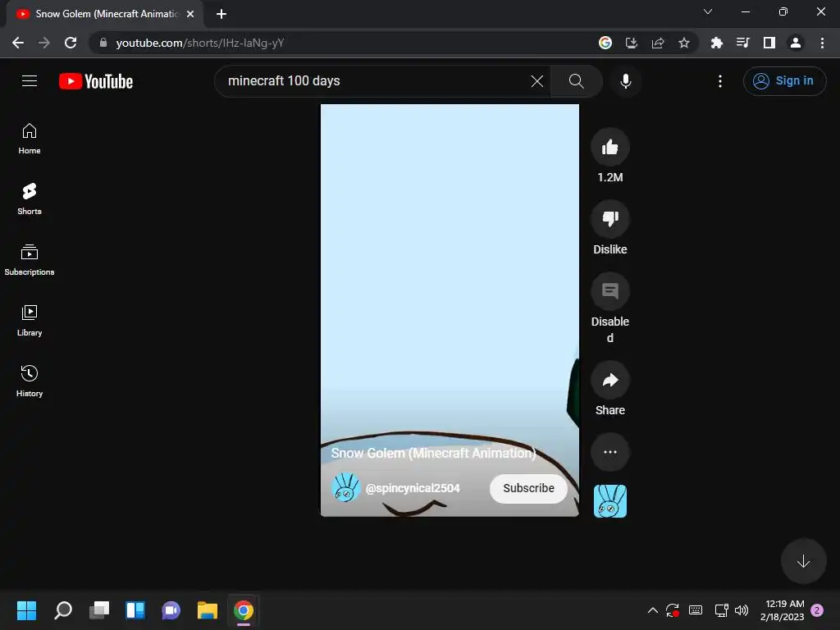Open touch keyboard tray icon
Viewport: 840px width, 630px height.
click(x=696, y=610)
